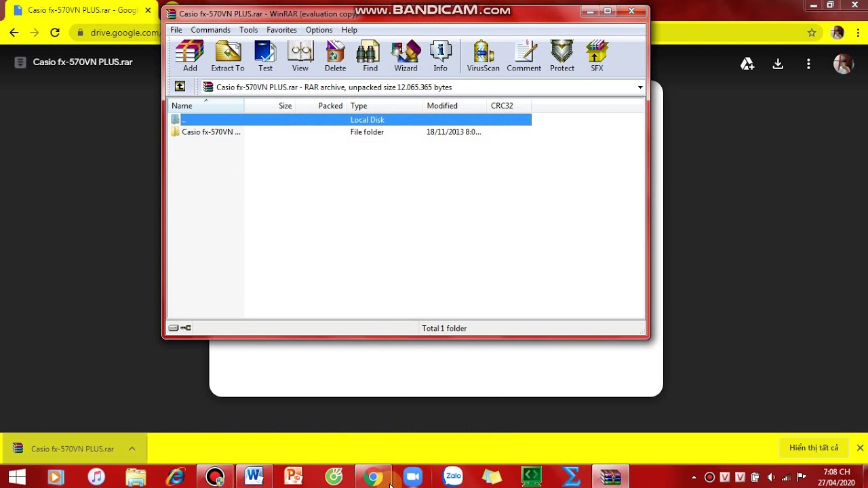Viewport: 868px width, 488px height.
Task: Close the Casio fx-570VN PLUS.rar Chrome tab
Action: (x=148, y=10)
